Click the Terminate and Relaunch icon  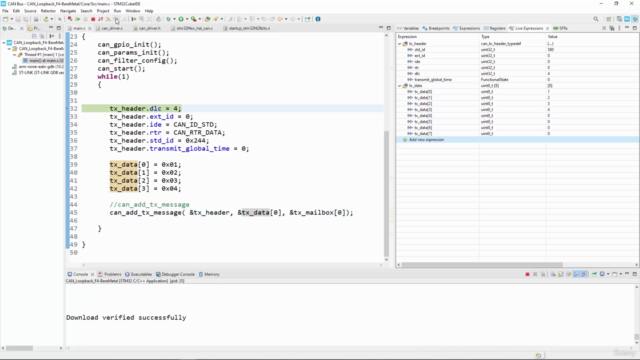point(70,19)
